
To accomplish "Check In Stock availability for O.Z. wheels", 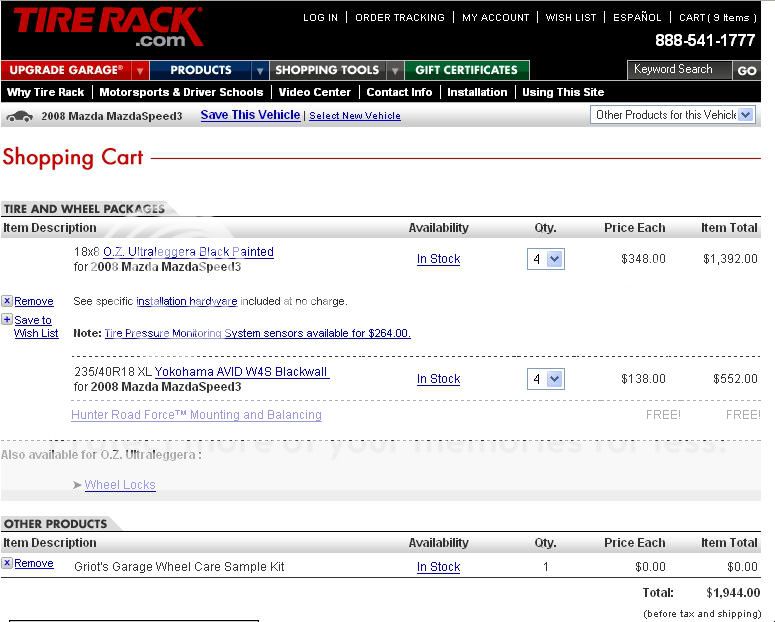I will [x=438, y=259].
